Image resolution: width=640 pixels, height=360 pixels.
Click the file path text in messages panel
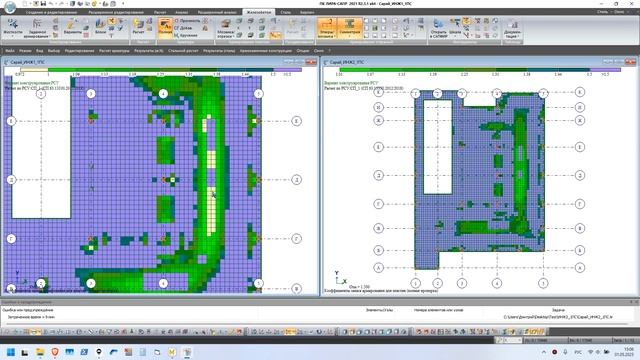point(558,317)
